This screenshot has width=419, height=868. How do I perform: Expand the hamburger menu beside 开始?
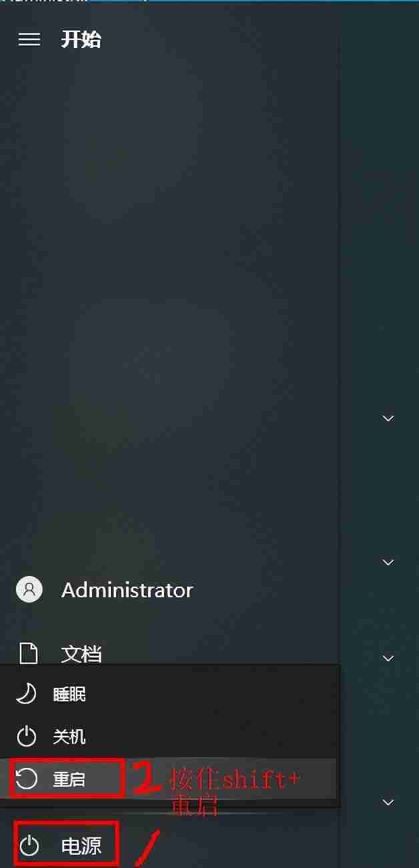29,39
